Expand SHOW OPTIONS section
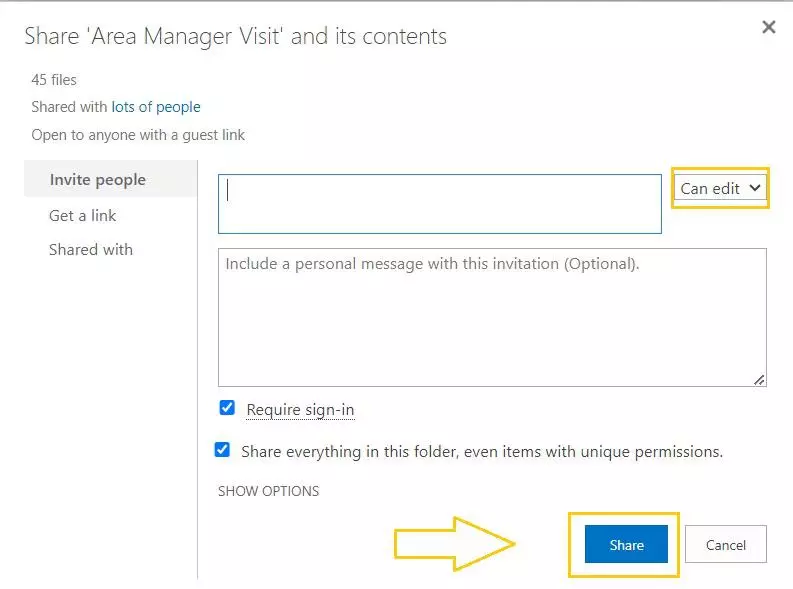 tap(268, 491)
